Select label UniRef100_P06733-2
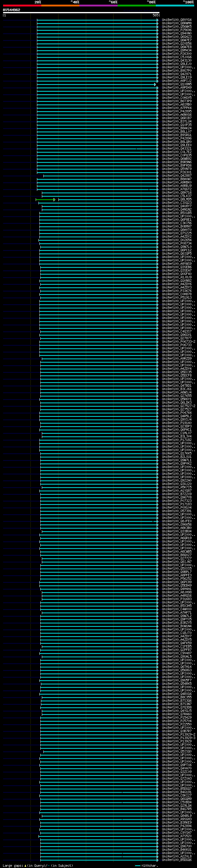The width and height of the screenshot is (197, 868). (179, 342)
